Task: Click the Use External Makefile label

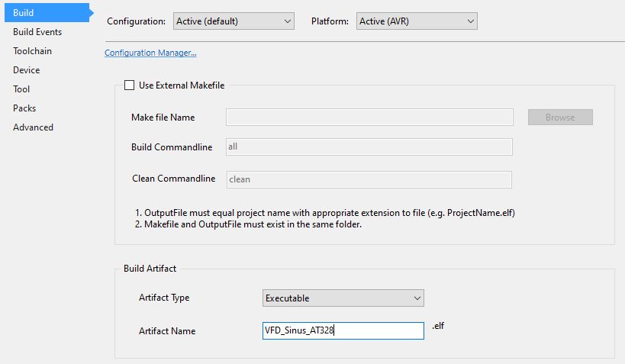Action: (x=182, y=85)
